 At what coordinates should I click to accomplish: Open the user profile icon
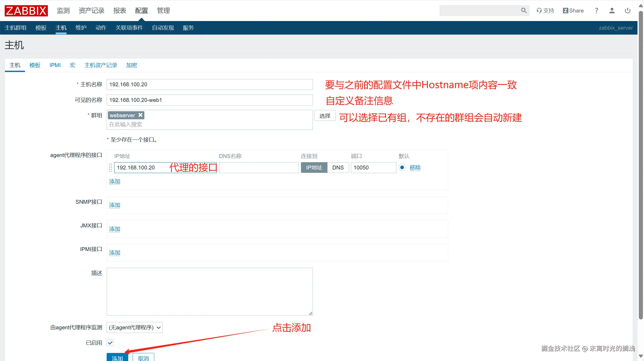[612, 11]
